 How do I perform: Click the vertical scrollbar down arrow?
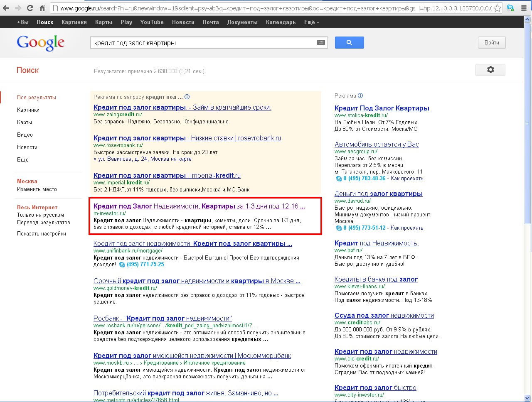(528, 397)
